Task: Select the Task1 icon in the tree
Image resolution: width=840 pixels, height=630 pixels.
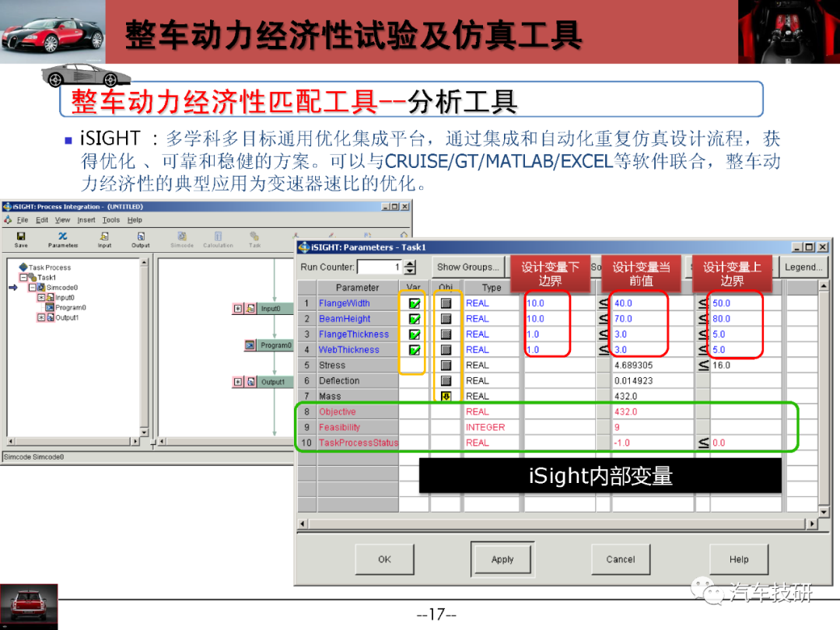Action: point(33,277)
